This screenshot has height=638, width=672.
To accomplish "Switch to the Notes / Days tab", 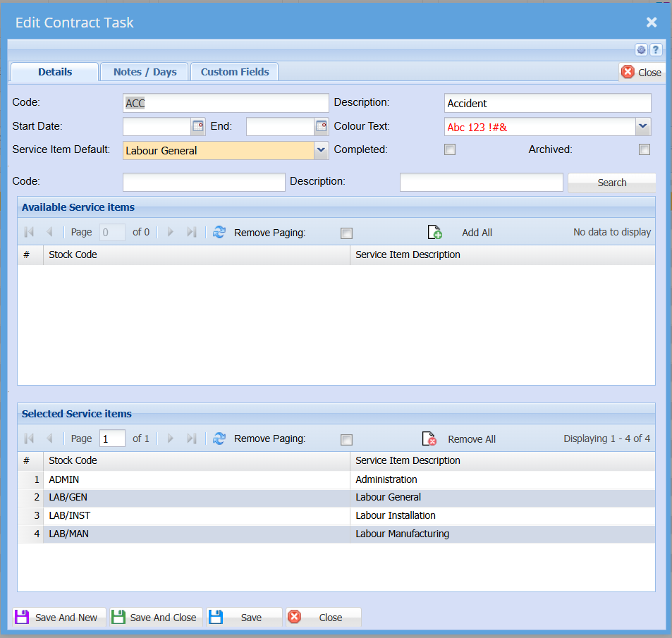I will point(145,72).
